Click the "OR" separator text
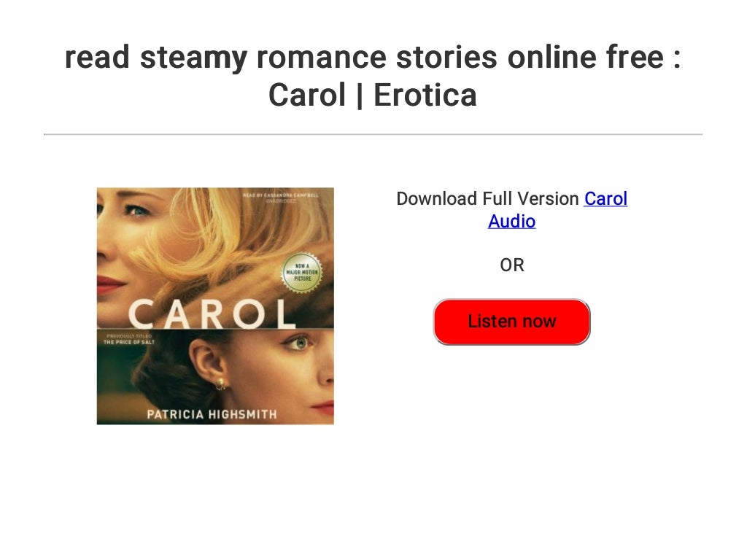The image size is (747, 560). coord(512,265)
